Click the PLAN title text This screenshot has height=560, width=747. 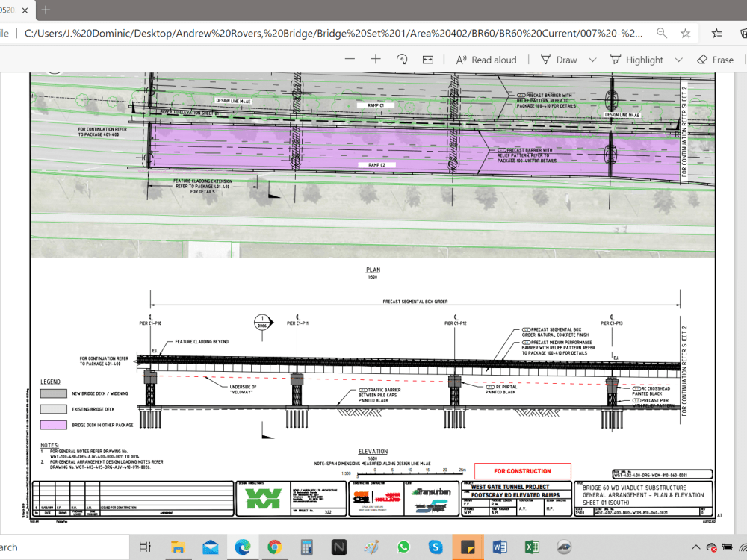coord(373,270)
